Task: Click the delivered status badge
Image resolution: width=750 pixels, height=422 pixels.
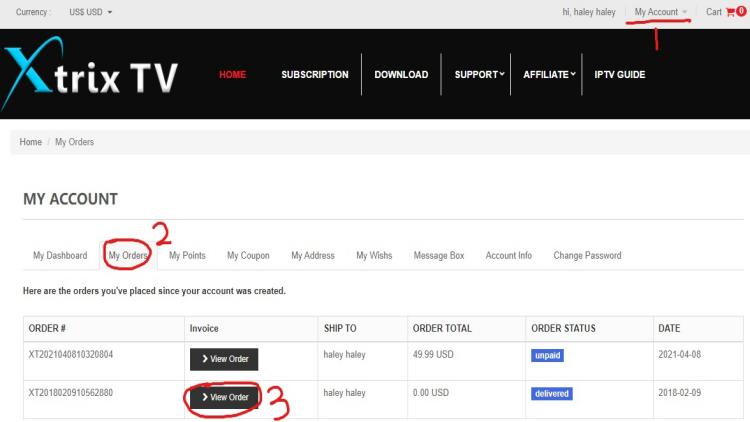Action: click(x=551, y=394)
